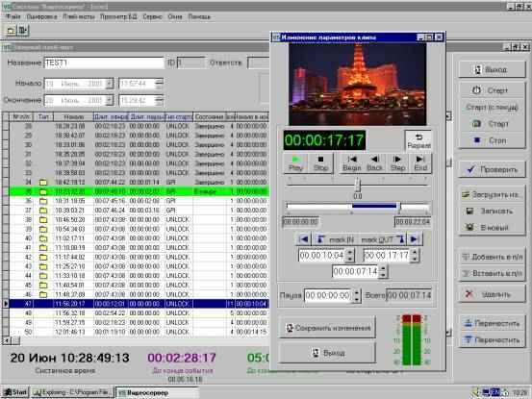Image resolution: width=532 pixels, height=399 pixels.
Task: Click the Стоп button with the blue square
Action: 492,140
